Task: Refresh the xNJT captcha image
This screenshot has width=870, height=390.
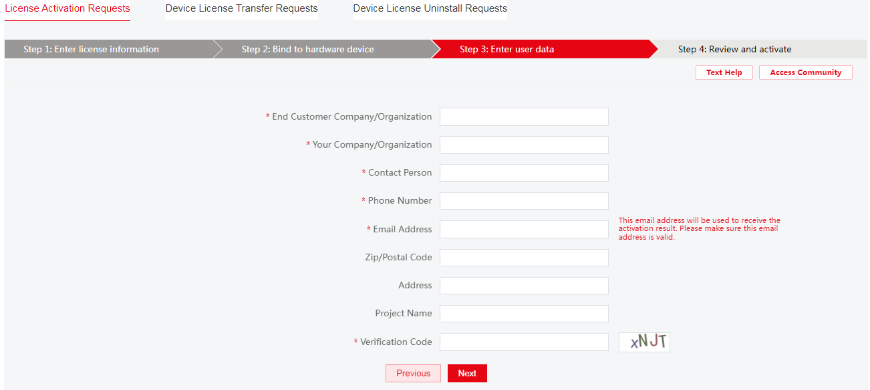Action: (x=645, y=342)
